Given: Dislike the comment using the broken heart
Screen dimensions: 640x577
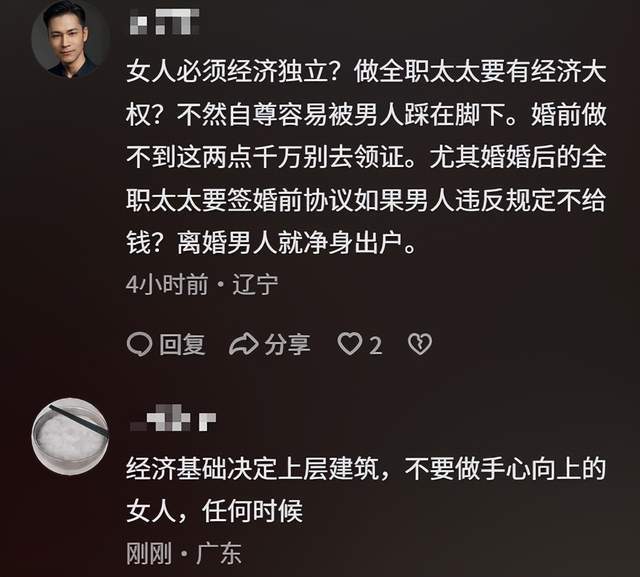Looking at the screenshot, I should 420,344.
